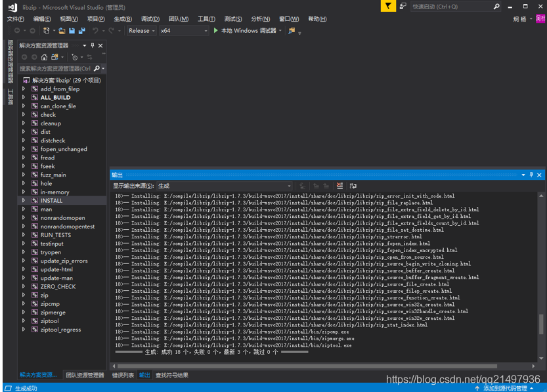Click the notification flag icon in title bar
Image resolution: width=547 pixels, height=392 pixels.
tap(388, 6)
